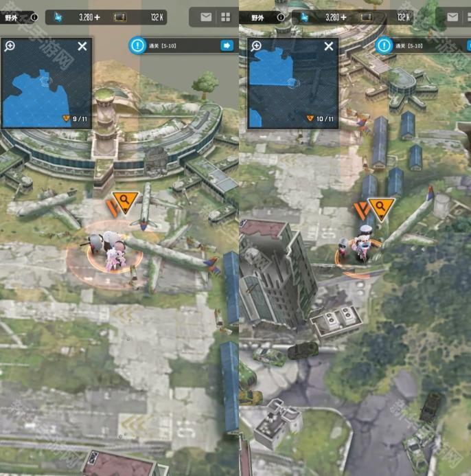This screenshot has height=476, width=471.
Task: Tap the ticket icon before 132K, right screenshot
Action: [367, 17]
